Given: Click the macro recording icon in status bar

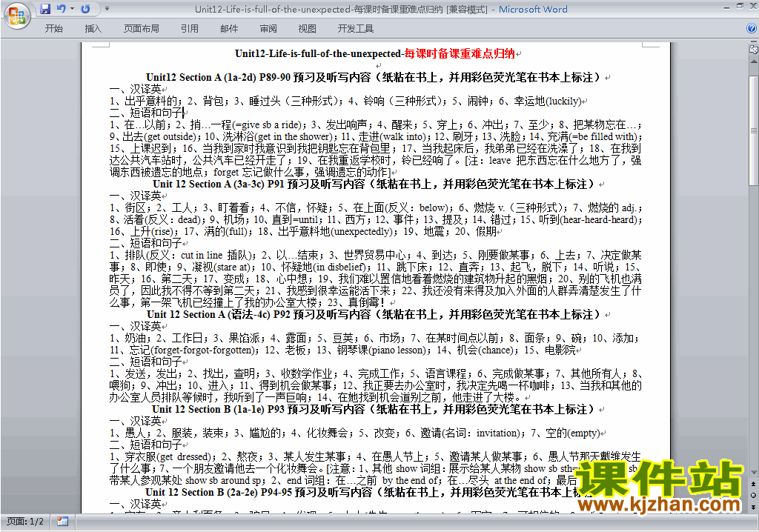Looking at the screenshot, I should click(62, 522).
